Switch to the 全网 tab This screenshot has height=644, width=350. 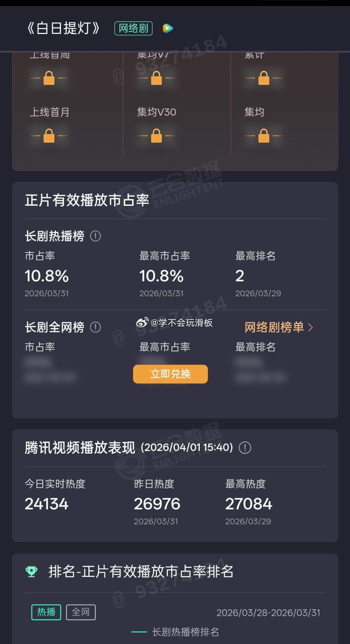pos(81,612)
